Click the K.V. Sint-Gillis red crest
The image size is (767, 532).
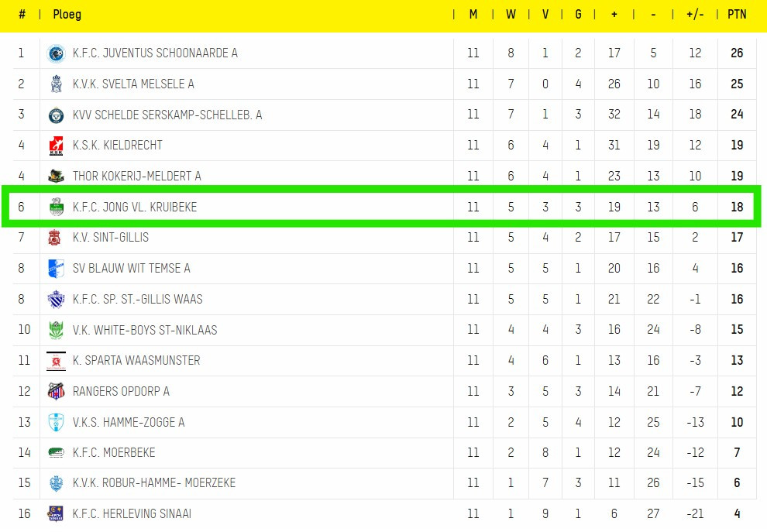coord(56,238)
